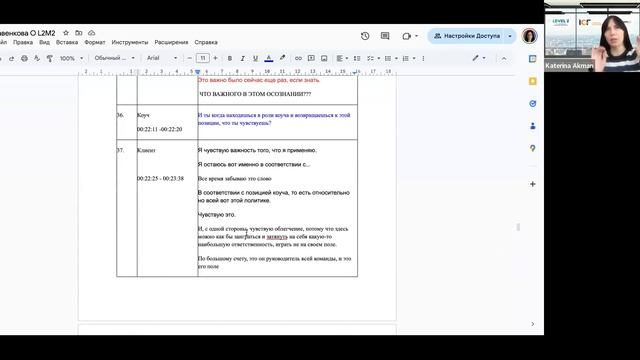Viewport: 640px width, 360px height.
Task: Open the Google account avatar
Action: point(529,36)
